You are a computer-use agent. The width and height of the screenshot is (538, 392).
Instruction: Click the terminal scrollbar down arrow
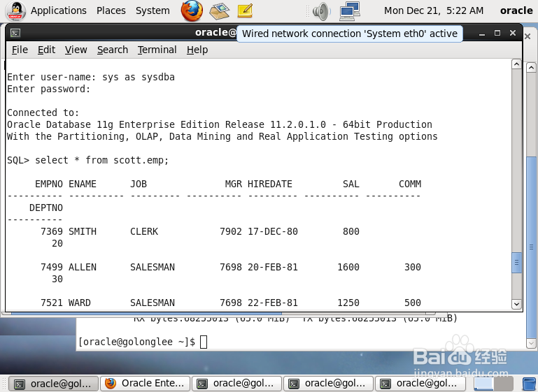pyautogui.click(x=516, y=303)
